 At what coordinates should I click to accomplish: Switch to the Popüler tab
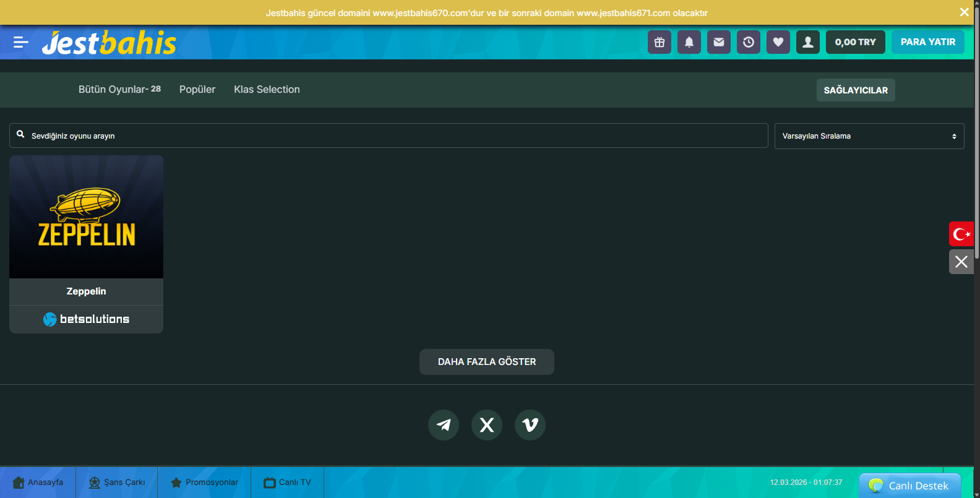coord(197,90)
